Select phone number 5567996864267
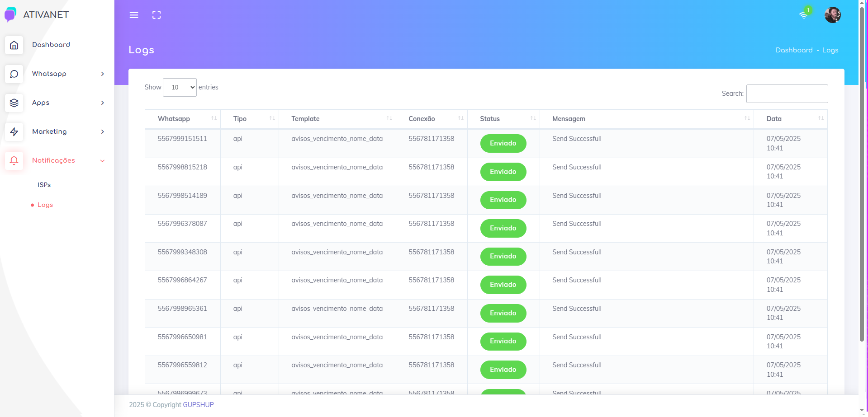 click(x=182, y=280)
